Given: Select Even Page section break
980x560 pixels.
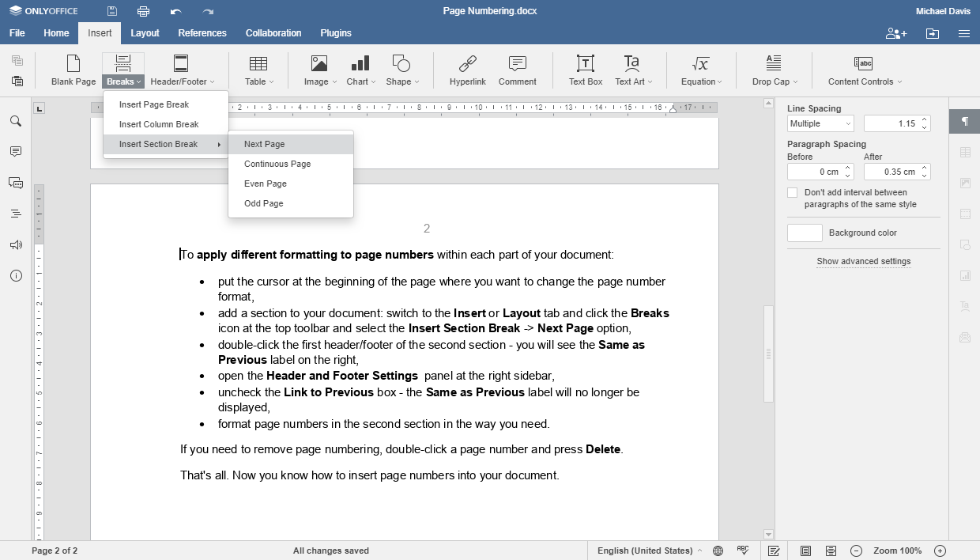Looking at the screenshot, I should pyautogui.click(x=291, y=184).
